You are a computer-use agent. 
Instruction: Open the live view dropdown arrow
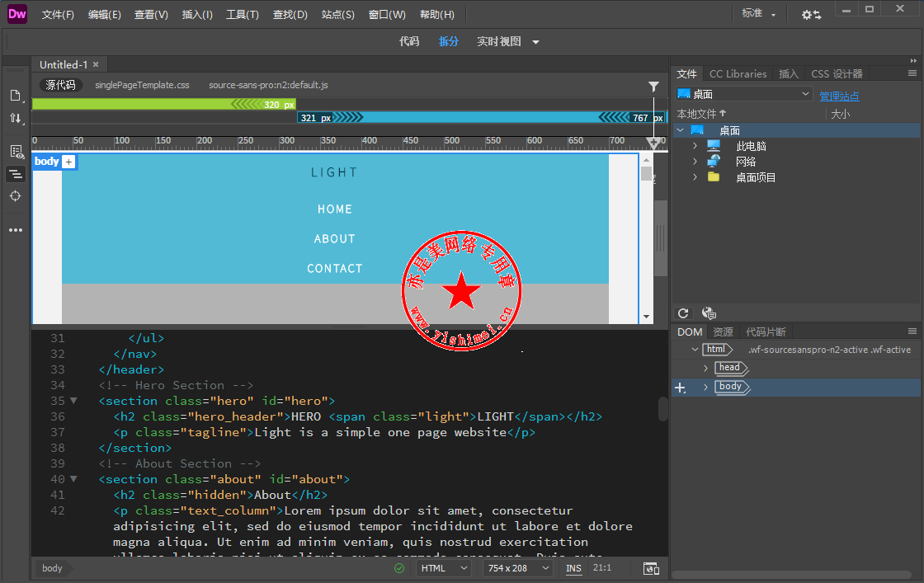coord(535,42)
